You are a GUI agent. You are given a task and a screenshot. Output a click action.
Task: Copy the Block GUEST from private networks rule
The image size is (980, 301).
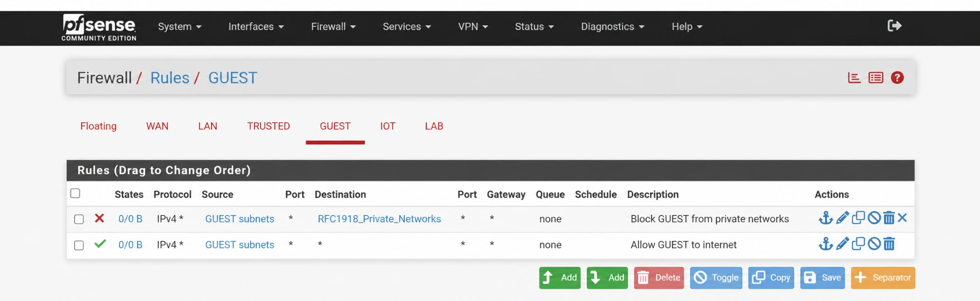click(858, 218)
